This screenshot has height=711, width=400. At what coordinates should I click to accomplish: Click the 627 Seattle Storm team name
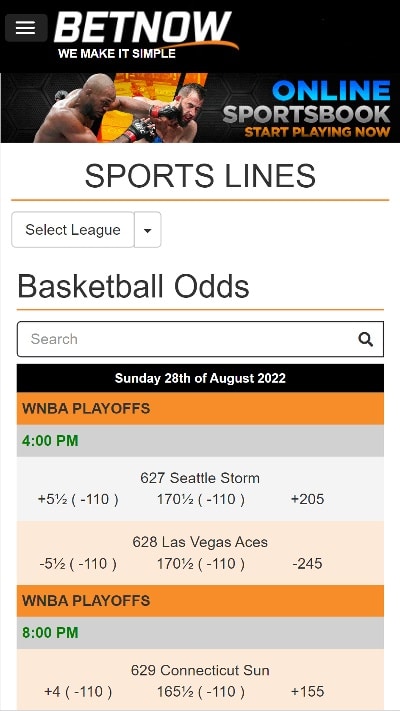tap(200, 478)
